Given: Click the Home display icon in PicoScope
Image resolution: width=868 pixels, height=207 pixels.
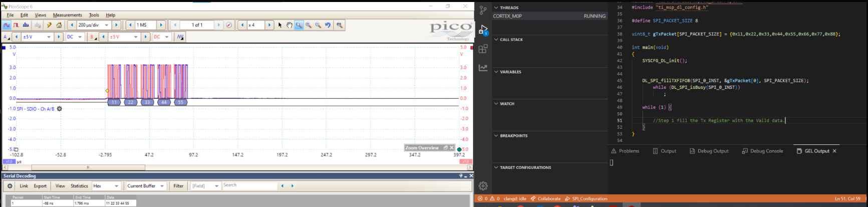Looking at the screenshot, I should (59, 25).
